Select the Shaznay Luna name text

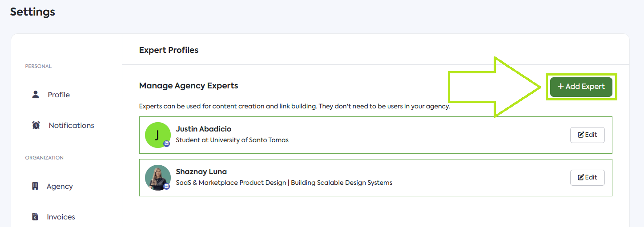pyautogui.click(x=201, y=171)
